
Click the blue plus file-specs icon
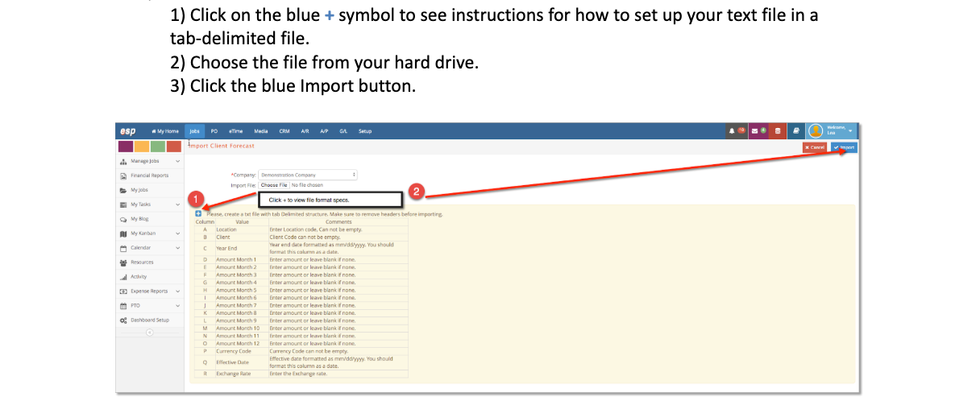pyautogui.click(x=198, y=213)
